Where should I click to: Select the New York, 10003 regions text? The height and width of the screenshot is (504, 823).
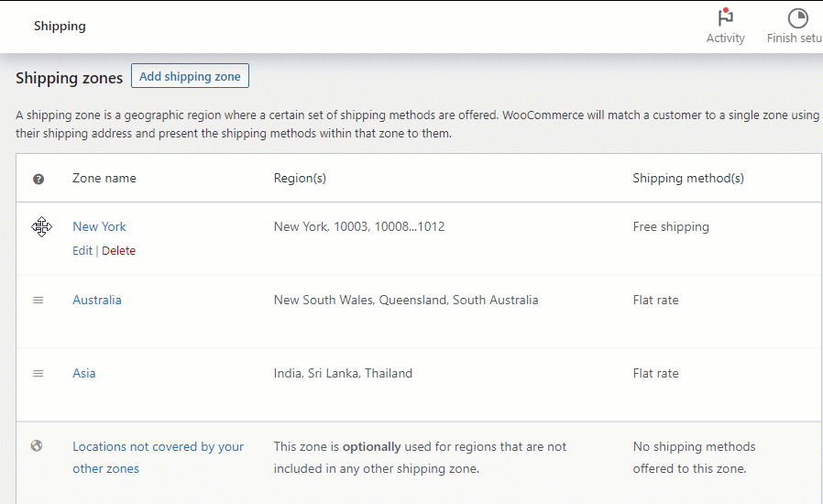pyautogui.click(x=359, y=227)
